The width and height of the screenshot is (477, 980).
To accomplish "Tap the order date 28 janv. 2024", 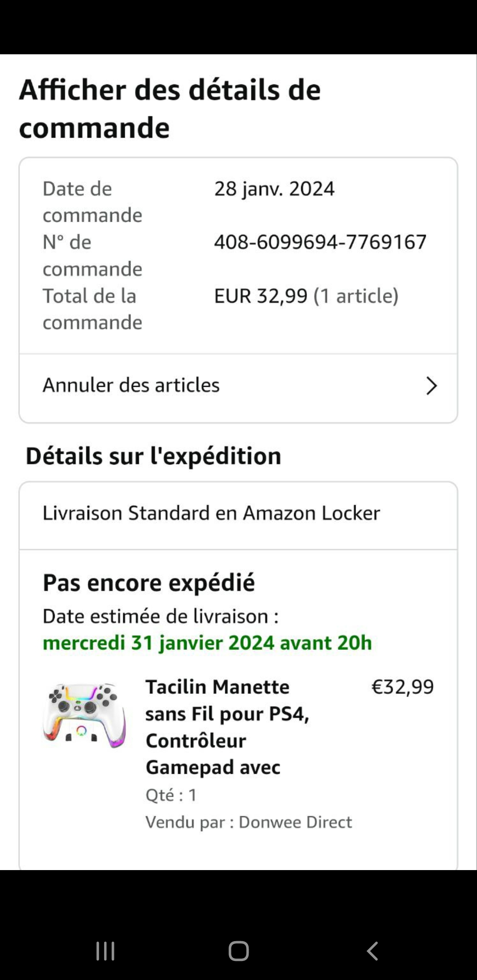I will click(x=274, y=189).
